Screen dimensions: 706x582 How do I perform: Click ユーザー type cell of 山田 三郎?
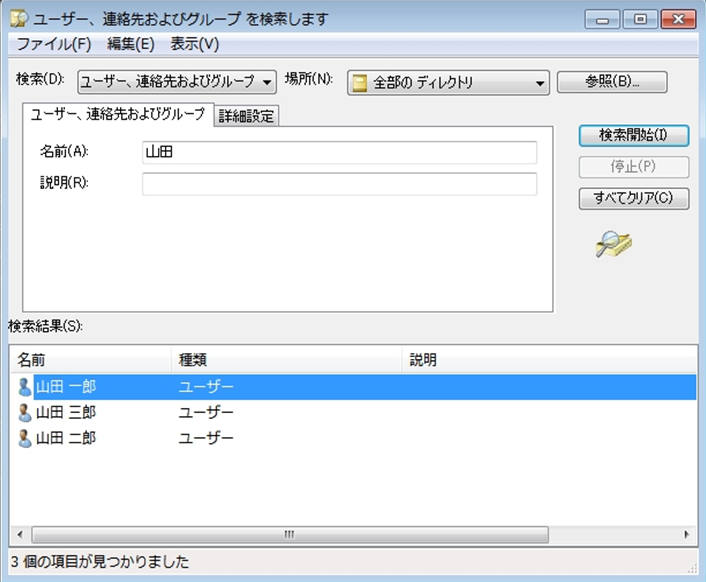(206, 412)
